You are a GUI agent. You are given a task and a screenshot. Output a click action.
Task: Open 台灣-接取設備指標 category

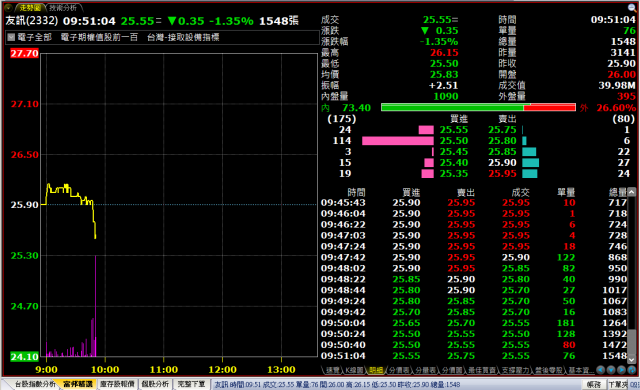tap(183, 37)
